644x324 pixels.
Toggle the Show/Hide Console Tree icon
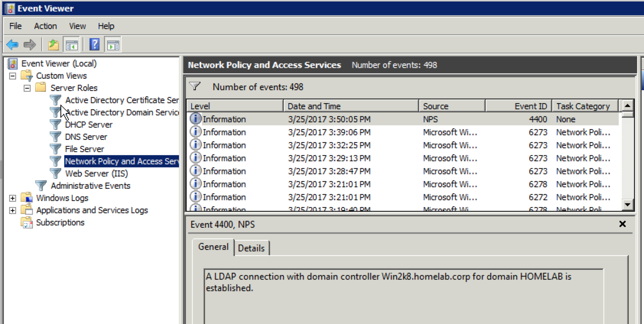pos(72,45)
